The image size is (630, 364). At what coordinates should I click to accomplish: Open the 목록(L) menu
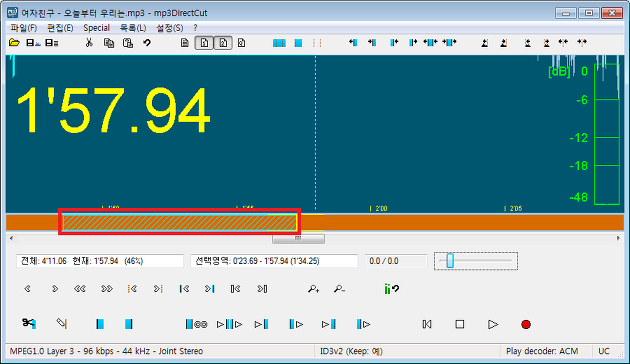coord(133,28)
